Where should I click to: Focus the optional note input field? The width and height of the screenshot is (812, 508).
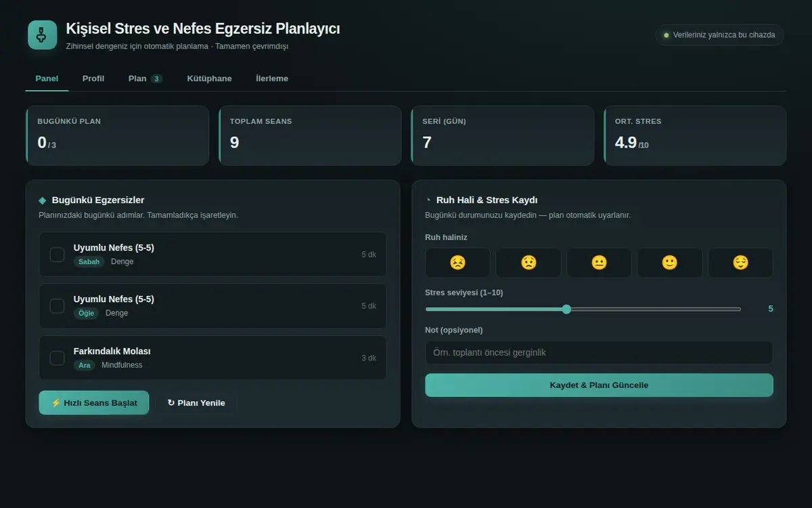pos(599,353)
